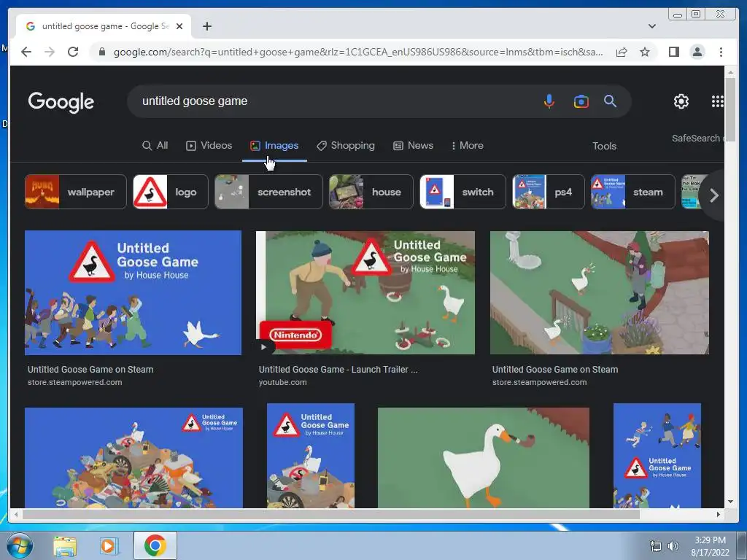Viewport: 747px width, 560px height.
Task: Select the Images tab
Action: pyautogui.click(x=274, y=146)
